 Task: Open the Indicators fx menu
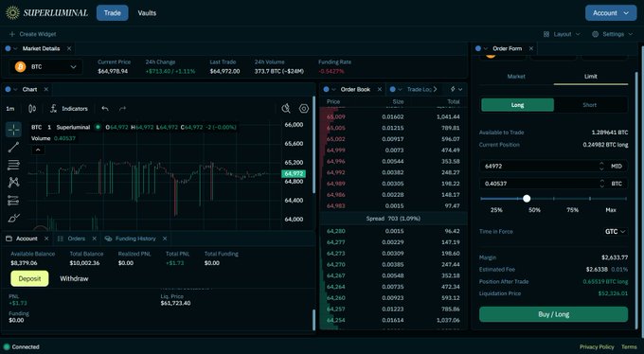coord(68,109)
